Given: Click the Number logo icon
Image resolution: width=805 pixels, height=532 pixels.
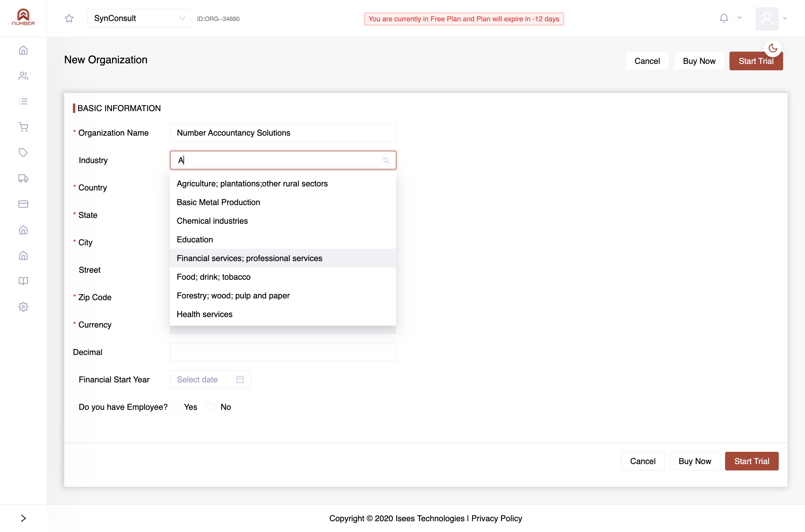Looking at the screenshot, I should (23, 17).
